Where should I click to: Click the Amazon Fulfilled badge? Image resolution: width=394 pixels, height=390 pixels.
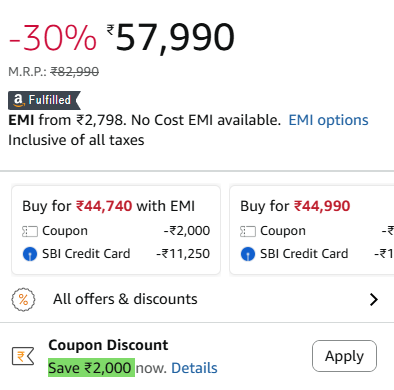(x=44, y=100)
